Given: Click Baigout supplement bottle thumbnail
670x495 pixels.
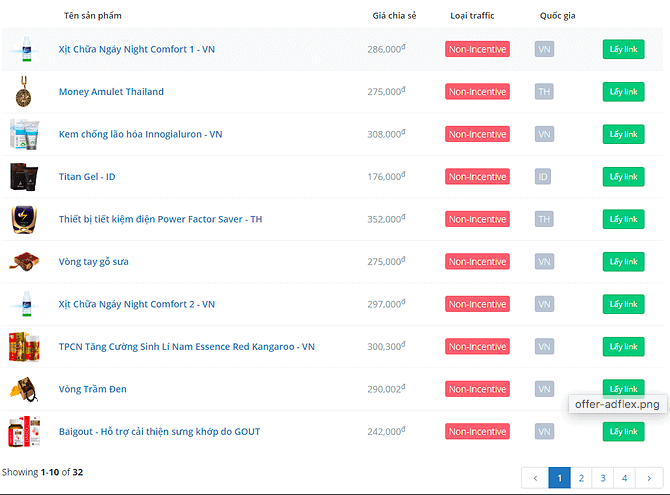Looking at the screenshot, I should tap(24, 432).
